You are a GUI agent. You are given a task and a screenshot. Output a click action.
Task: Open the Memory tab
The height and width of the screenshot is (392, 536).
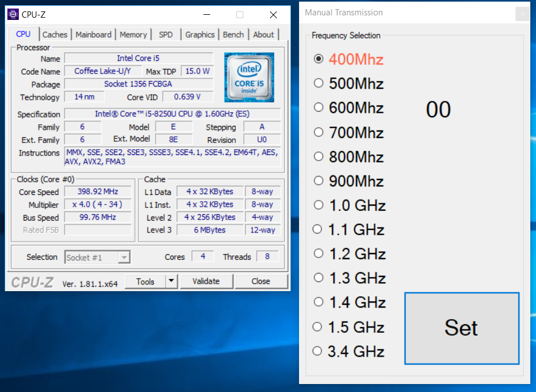point(133,35)
